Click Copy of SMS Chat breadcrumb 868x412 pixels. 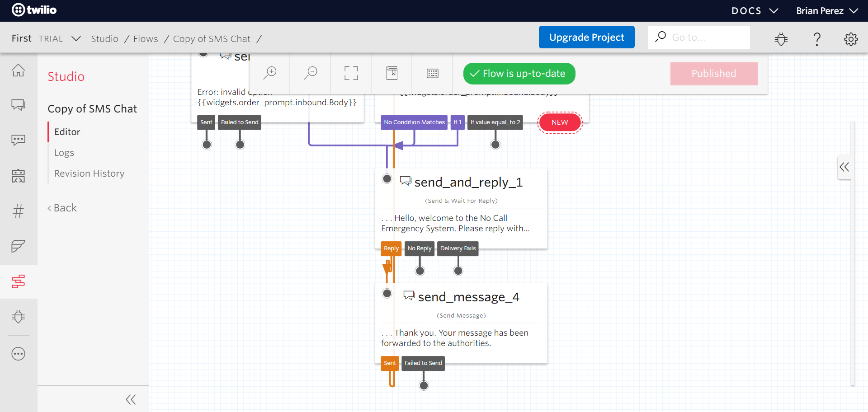[212, 39]
